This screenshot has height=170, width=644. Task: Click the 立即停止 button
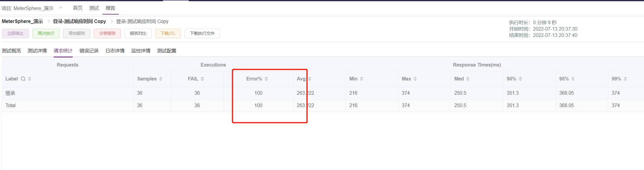[x=15, y=33]
